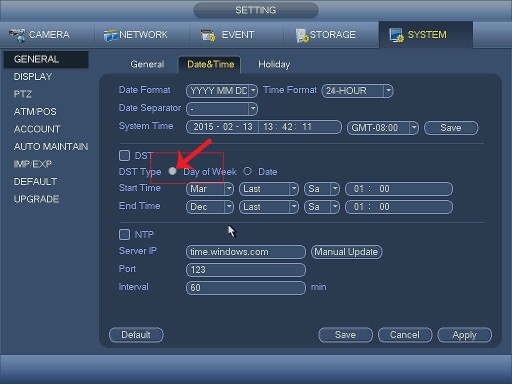Expand the Date Format dropdown
Image resolution: width=512 pixels, height=384 pixels.
[x=222, y=91]
